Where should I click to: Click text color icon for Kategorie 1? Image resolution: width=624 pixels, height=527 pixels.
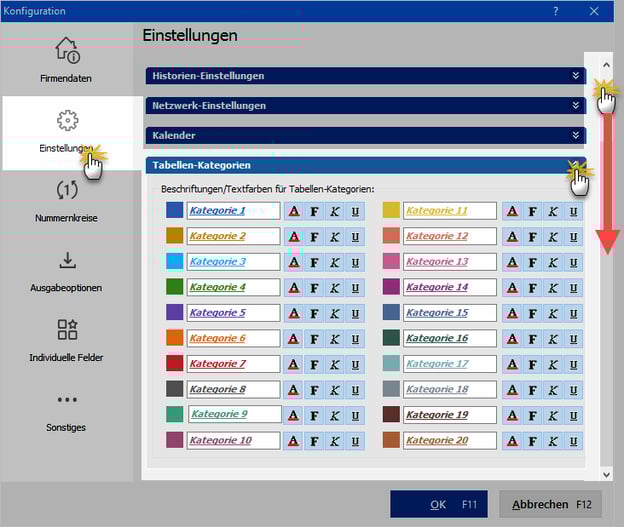[294, 211]
